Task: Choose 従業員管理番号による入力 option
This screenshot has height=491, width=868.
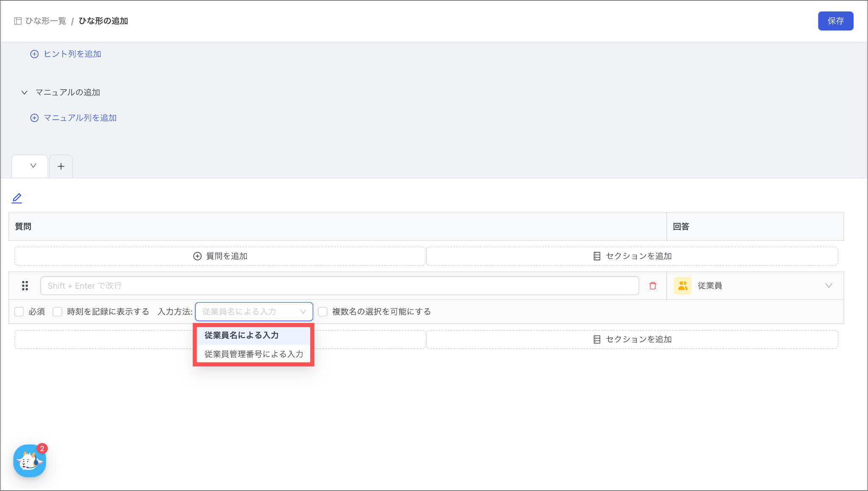Action: 253,354
